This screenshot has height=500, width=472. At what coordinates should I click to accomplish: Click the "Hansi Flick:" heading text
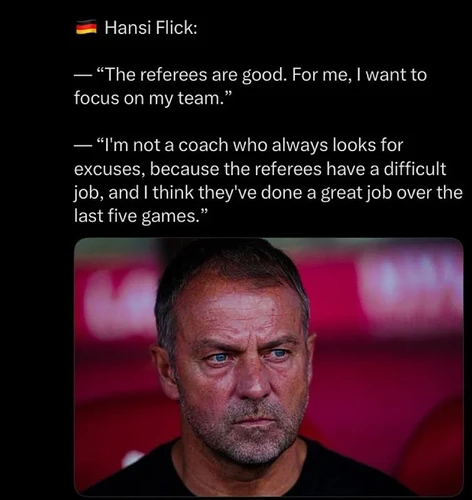(x=151, y=27)
